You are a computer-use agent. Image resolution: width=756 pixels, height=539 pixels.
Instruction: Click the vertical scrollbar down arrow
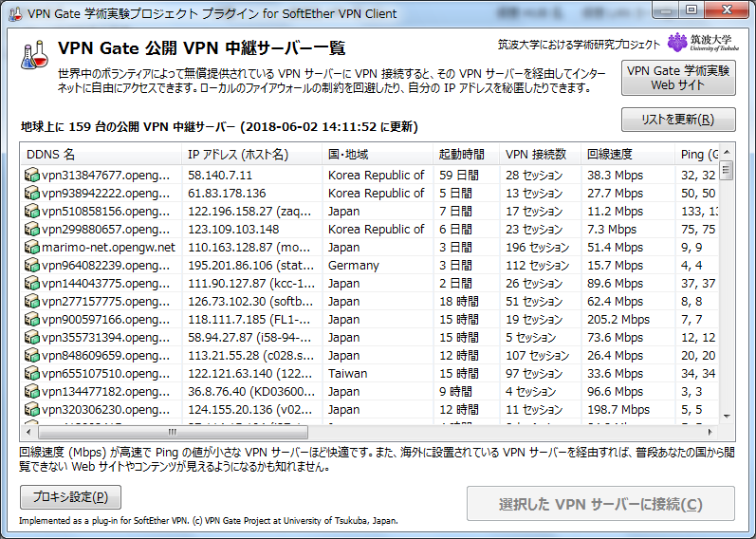727,417
